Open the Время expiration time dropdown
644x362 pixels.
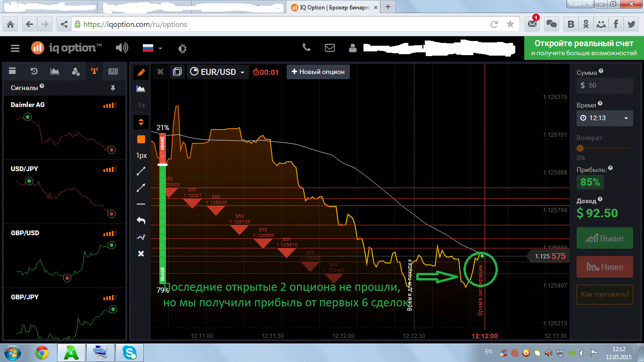pyautogui.click(x=604, y=118)
